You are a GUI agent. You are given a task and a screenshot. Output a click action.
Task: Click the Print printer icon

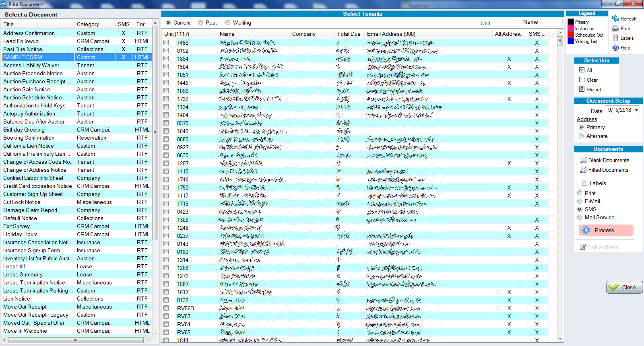point(615,28)
